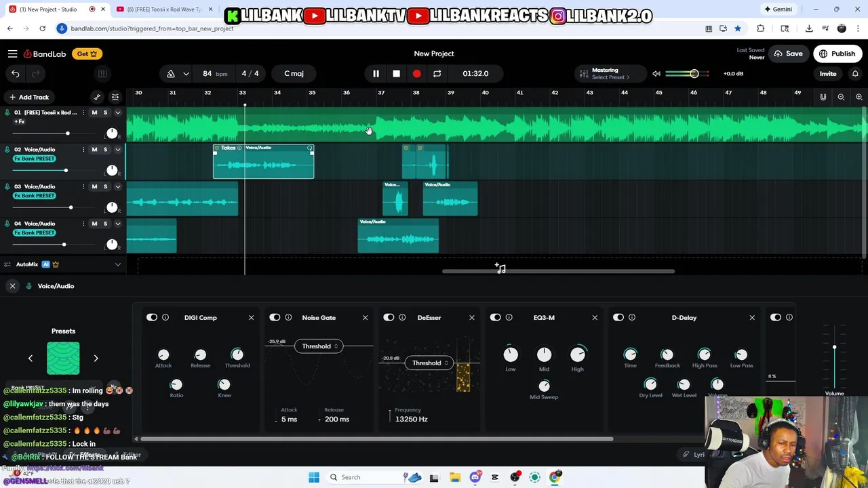
Task: Remove the DIGI Comp effect
Action: point(251,317)
